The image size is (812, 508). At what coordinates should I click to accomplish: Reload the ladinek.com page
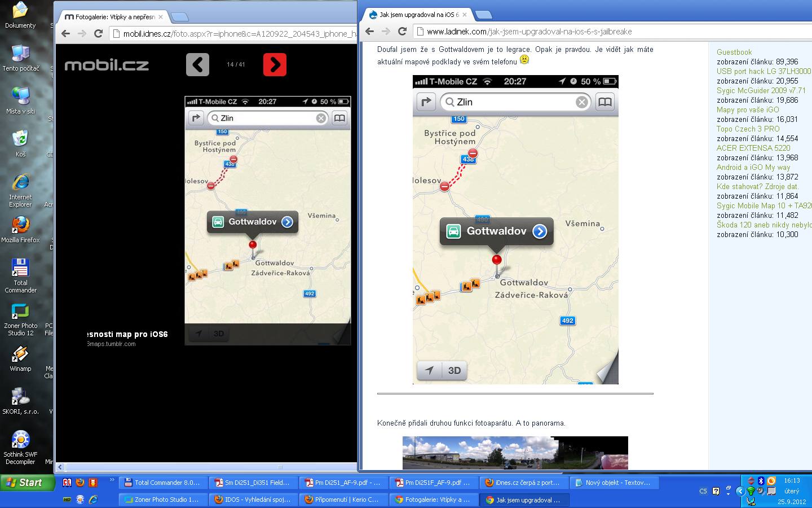point(402,31)
